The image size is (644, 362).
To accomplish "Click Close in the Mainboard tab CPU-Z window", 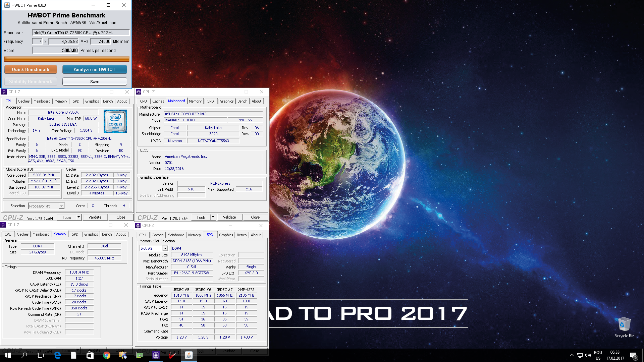I will pos(255,217).
